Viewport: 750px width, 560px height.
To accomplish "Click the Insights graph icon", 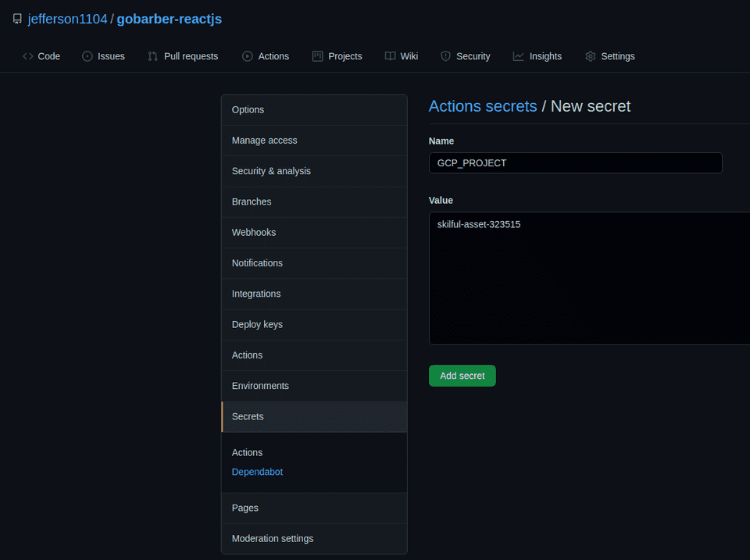I will click(x=519, y=56).
